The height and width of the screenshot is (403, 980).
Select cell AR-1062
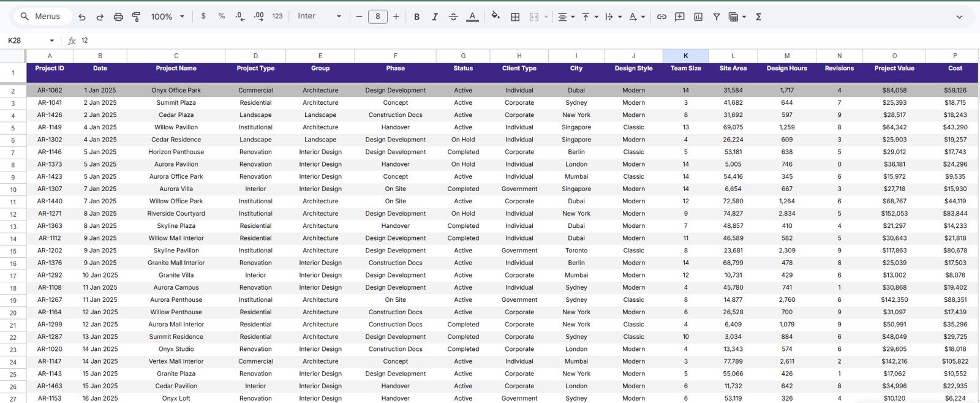coord(50,91)
